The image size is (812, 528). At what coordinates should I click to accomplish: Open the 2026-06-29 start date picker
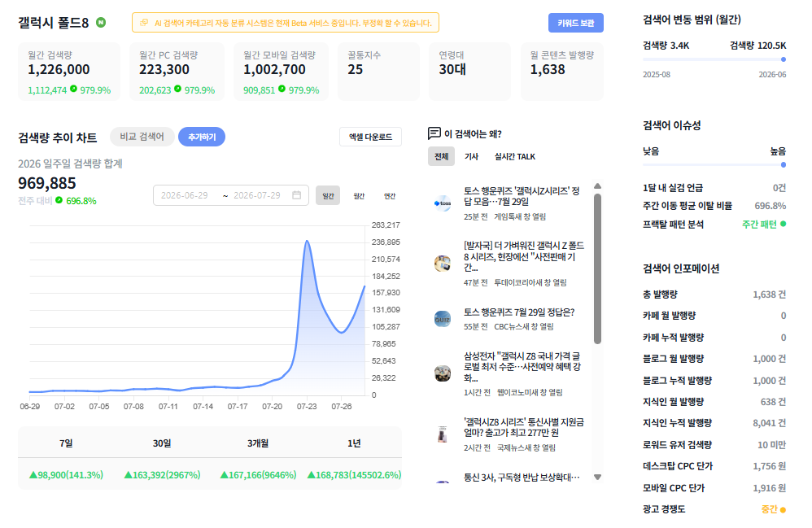(x=185, y=195)
